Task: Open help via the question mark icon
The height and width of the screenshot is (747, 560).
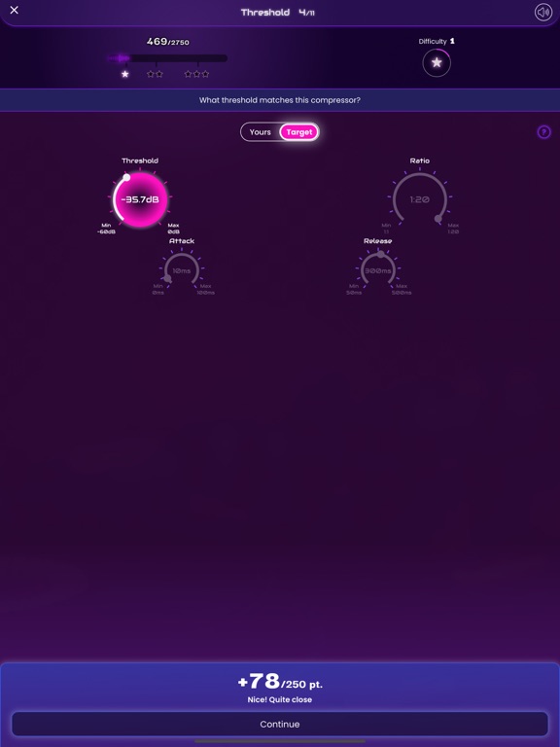Action: [x=543, y=132]
